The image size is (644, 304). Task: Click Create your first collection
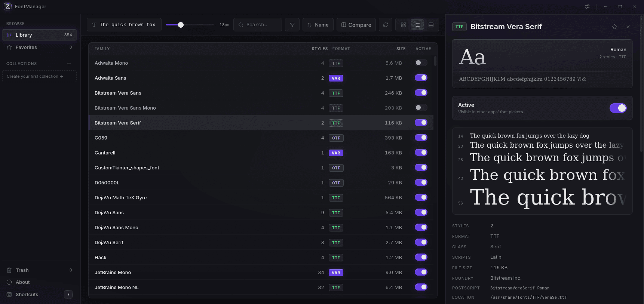pyautogui.click(x=39, y=76)
